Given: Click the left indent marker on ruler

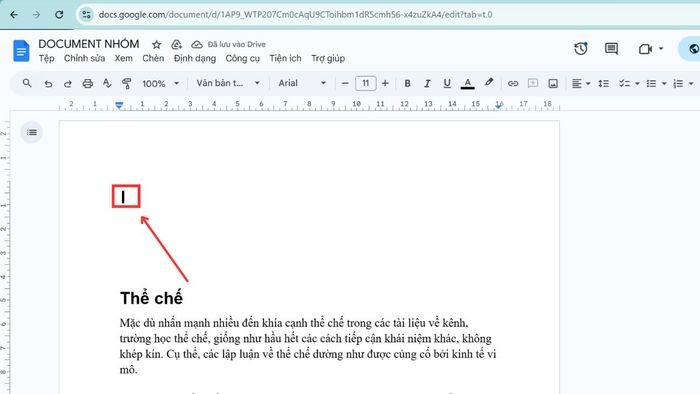Looking at the screenshot, I should click(x=119, y=105).
